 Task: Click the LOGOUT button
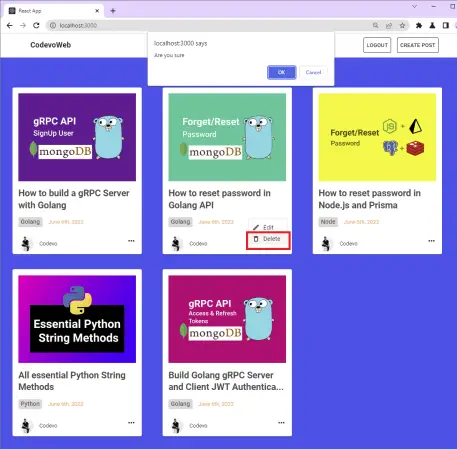pyautogui.click(x=377, y=45)
